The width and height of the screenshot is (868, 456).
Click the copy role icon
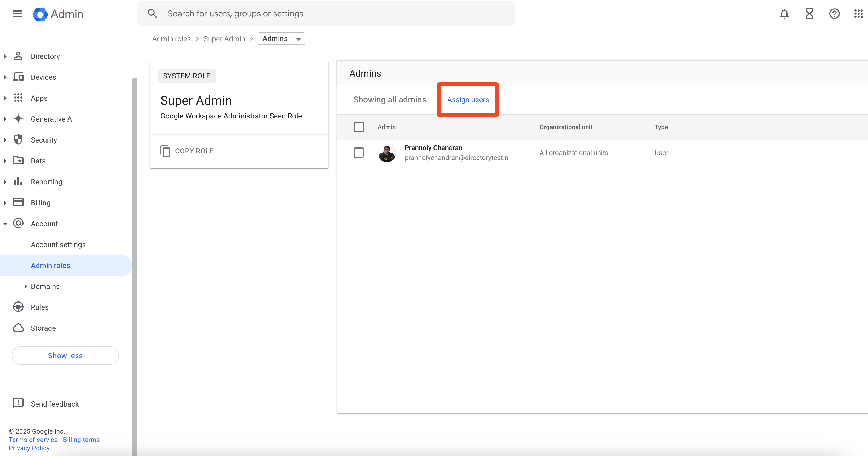pos(165,151)
